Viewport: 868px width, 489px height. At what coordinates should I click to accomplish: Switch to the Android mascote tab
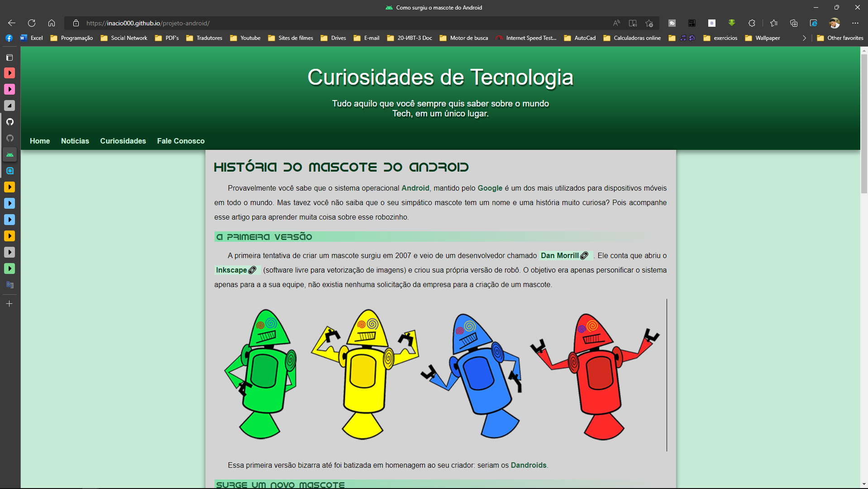click(10, 154)
